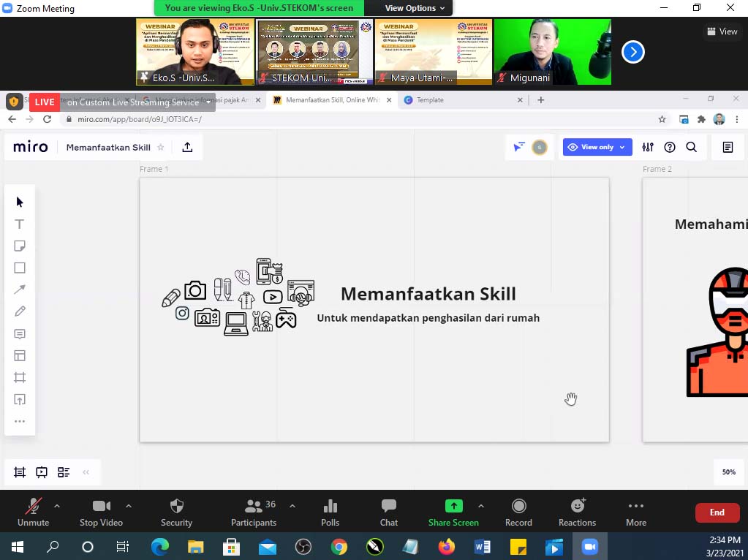The image size is (748, 560).
Task: Select the Comment tool
Action: point(20,334)
